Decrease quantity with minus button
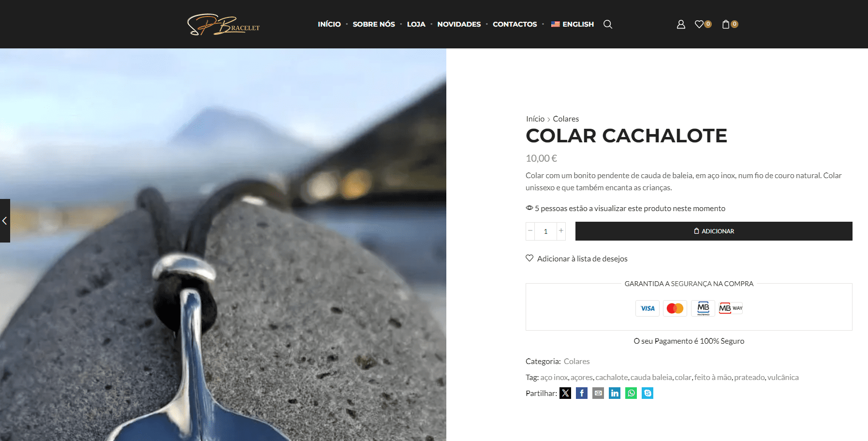This screenshot has height=441, width=868. (x=530, y=231)
